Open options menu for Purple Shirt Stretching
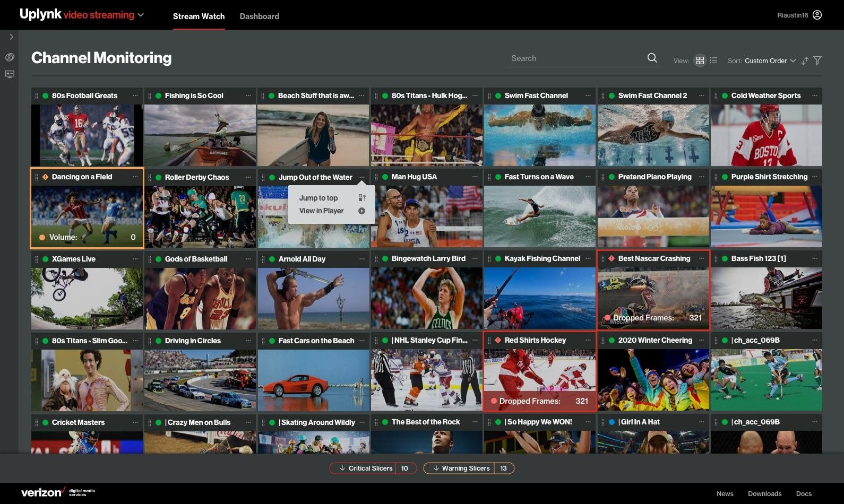 pos(815,177)
